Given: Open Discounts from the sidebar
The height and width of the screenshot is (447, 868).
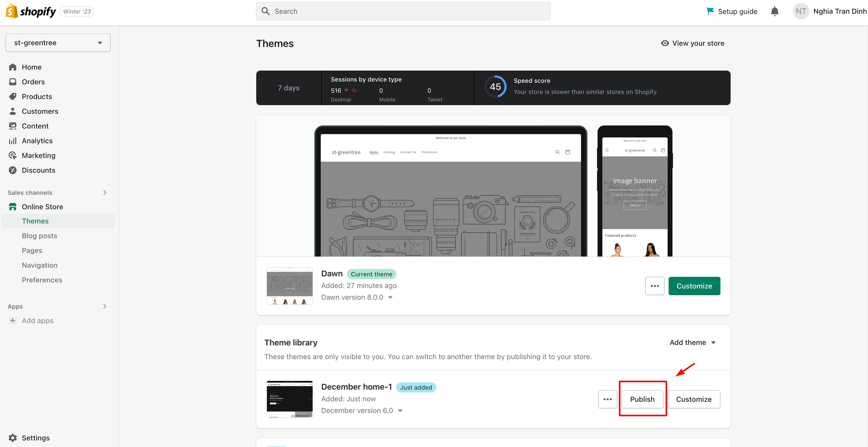Looking at the screenshot, I should coord(38,170).
